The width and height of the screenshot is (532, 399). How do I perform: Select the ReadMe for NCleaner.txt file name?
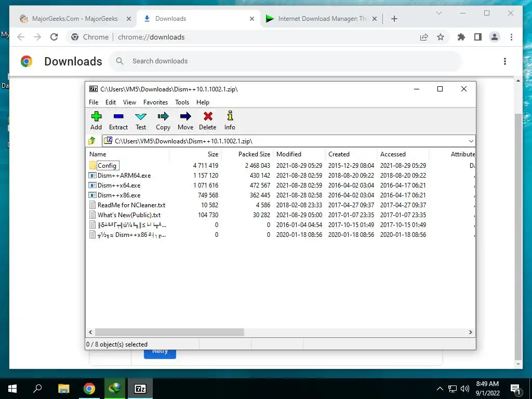[x=131, y=205]
